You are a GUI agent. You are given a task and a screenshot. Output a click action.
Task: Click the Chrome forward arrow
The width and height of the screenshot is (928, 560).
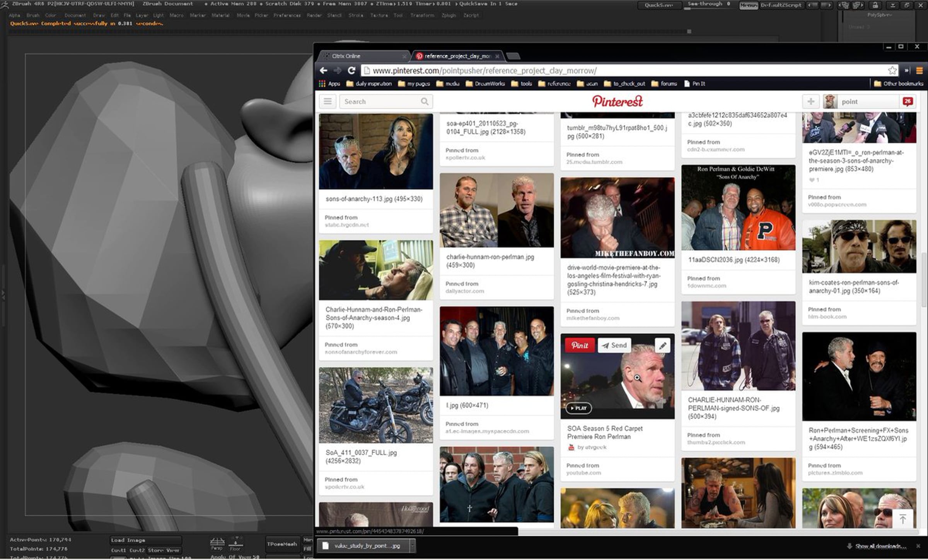[338, 70]
